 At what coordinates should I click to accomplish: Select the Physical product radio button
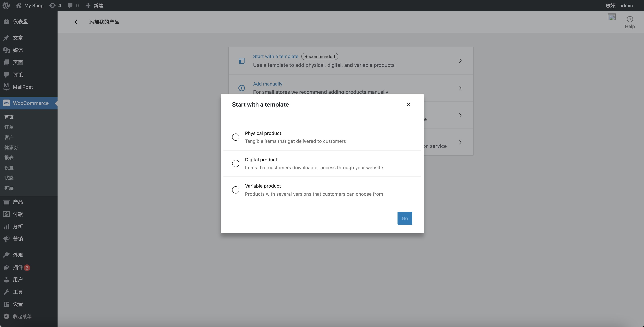(x=236, y=137)
